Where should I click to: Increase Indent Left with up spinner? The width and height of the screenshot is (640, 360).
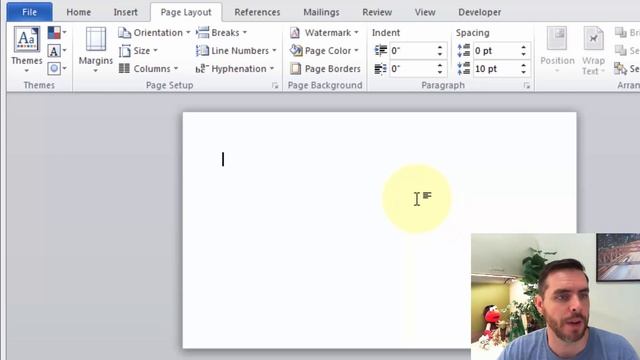coord(440,47)
